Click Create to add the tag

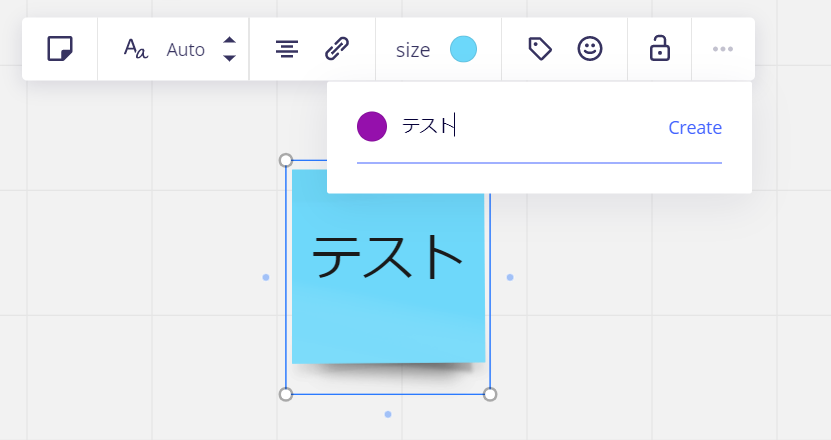[x=695, y=127]
